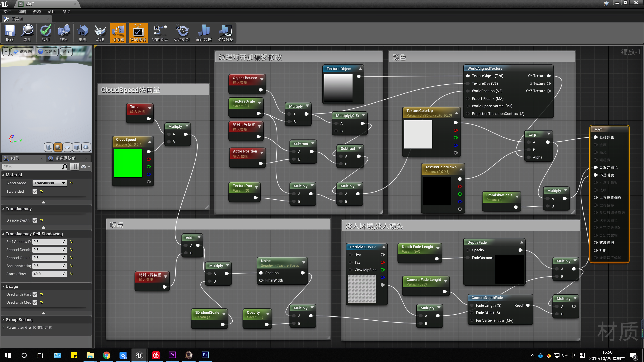Open 平台数据 (Platform Stats) panel
This screenshot has width=644, height=362.
point(226,33)
